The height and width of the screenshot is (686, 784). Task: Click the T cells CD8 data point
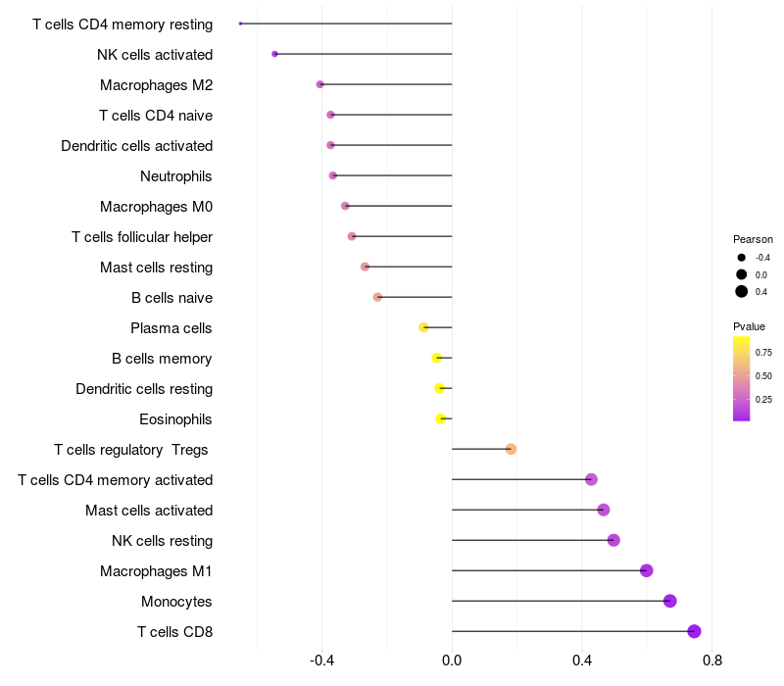pyautogui.click(x=694, y=631)
